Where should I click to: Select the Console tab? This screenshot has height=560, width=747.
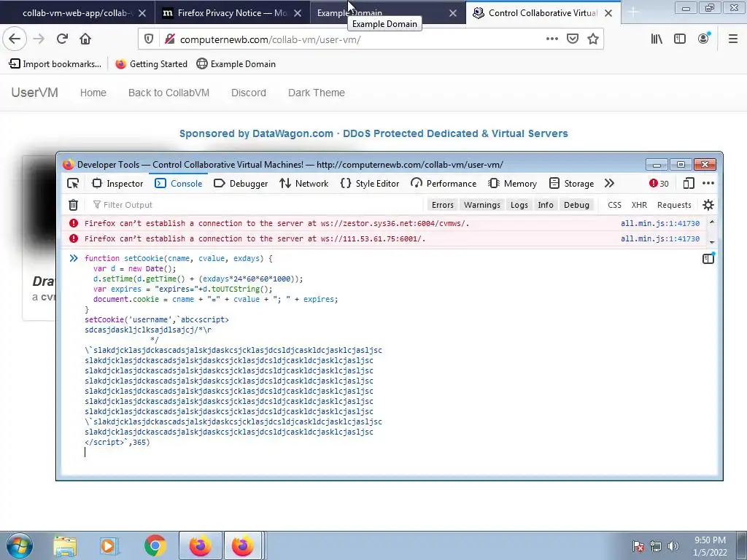pos(179,183)
